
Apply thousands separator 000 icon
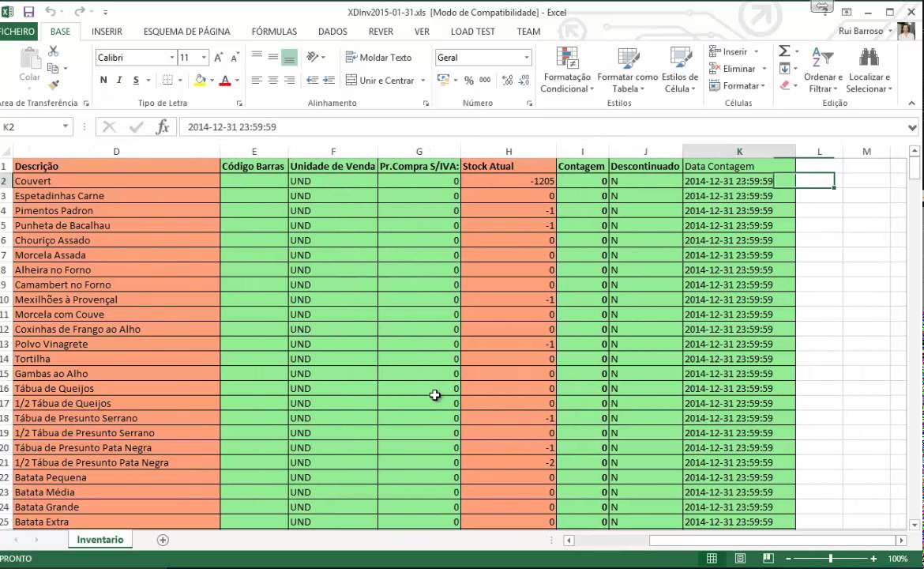[485, 80]
